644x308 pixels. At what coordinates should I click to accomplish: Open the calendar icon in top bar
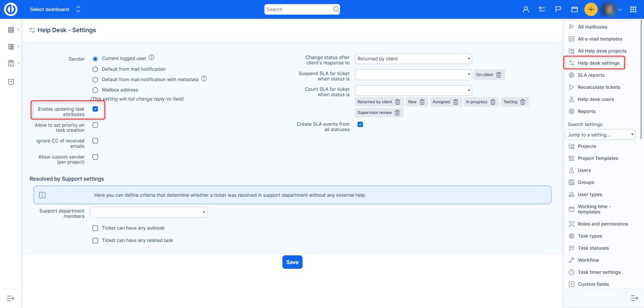click(x=574, y=9)
